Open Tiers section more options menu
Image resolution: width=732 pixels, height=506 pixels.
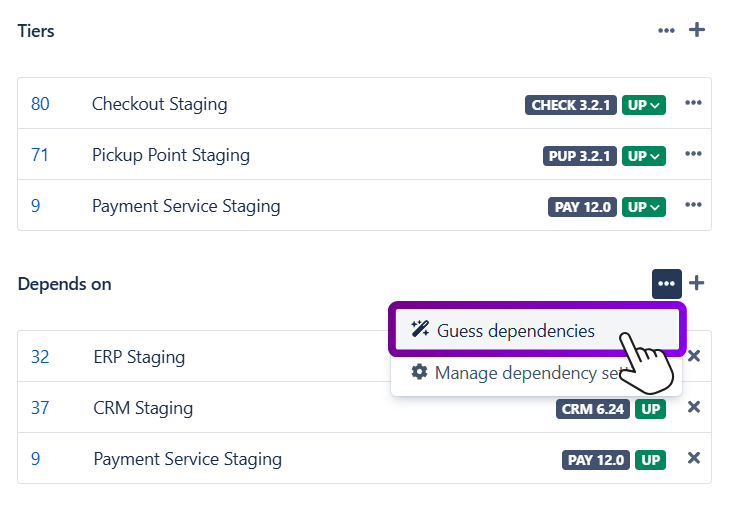click(x=666, y=31)
